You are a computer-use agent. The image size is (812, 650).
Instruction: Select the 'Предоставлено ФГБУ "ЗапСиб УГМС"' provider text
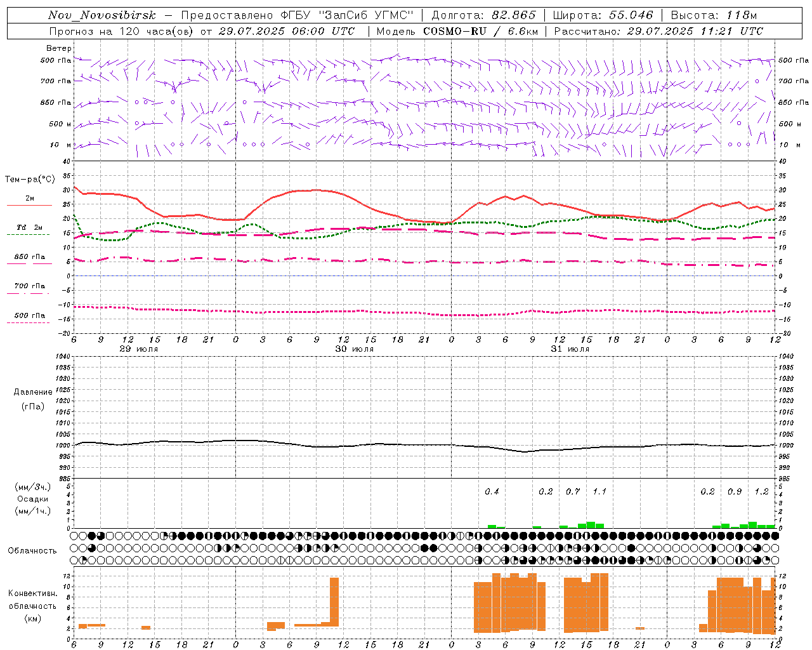pos(297,15)
